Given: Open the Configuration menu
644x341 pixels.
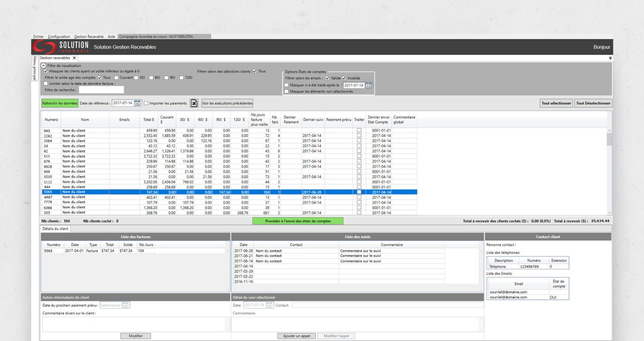Looking at the screenshot, I should pos(59,36).
